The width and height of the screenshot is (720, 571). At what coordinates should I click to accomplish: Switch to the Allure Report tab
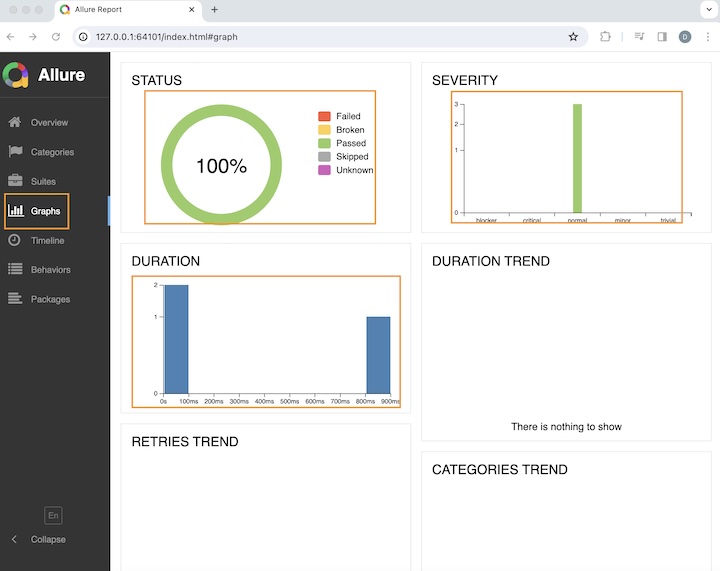pyautogui.click(x=124, y=10)
